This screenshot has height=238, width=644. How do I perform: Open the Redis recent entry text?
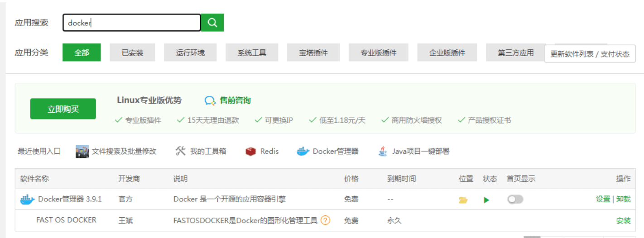269,152
